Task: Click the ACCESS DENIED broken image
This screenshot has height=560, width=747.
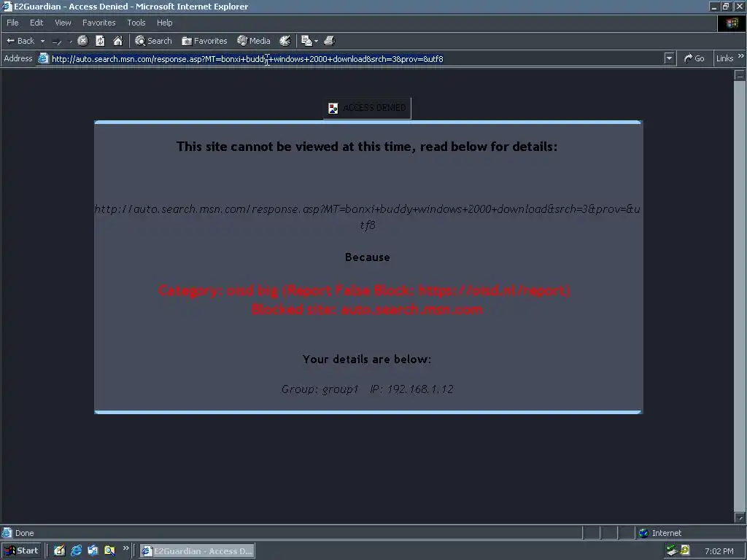Action: [x=367, y=108]
